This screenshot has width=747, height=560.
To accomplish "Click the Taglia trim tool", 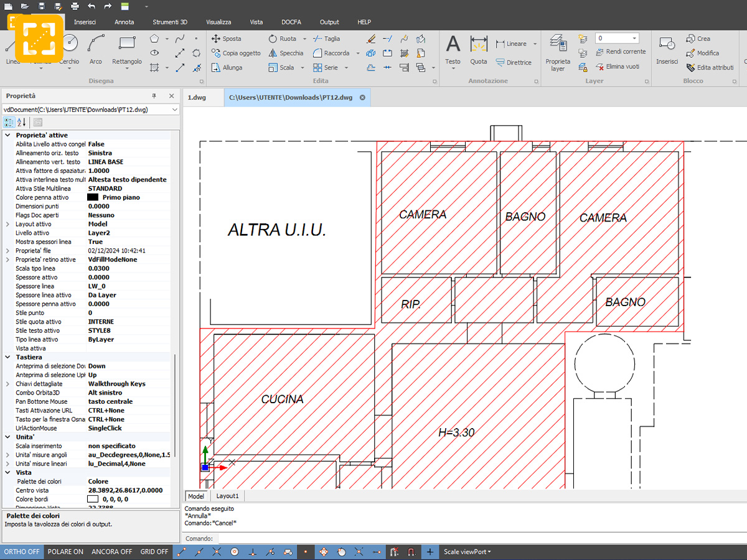I will pos(327,39).
